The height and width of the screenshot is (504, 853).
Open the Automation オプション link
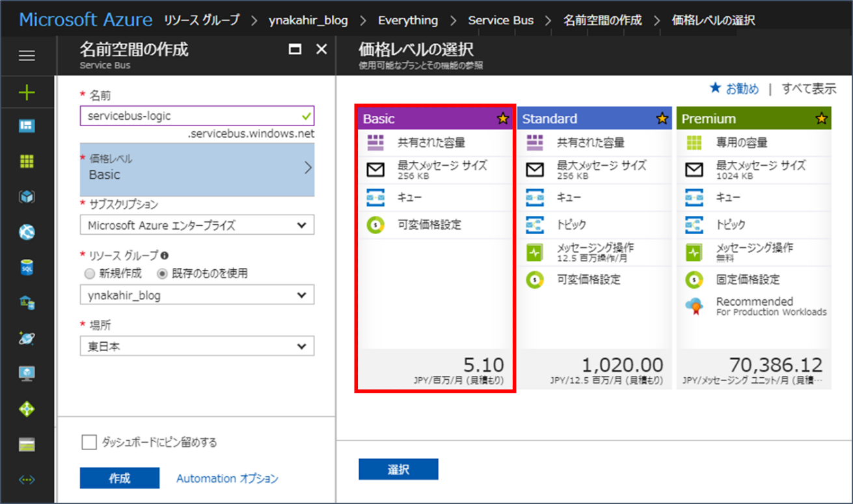pyautogui.click(x=227, y=479)
